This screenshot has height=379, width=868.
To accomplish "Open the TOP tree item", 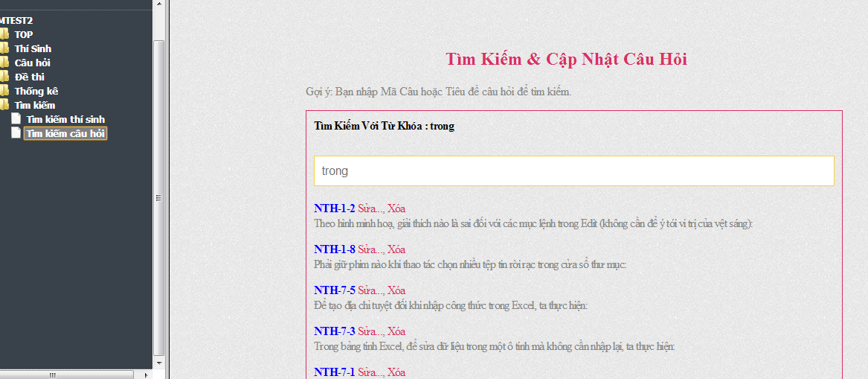I will point(24,34).
